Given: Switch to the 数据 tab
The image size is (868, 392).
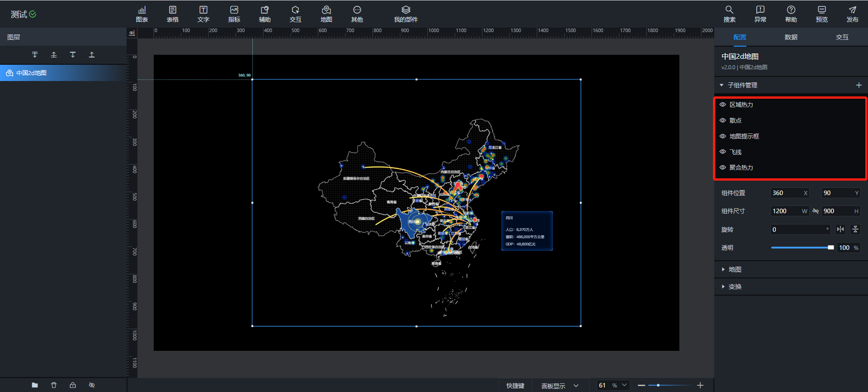Looking at the screenshot, I should (x=791, y=37).
